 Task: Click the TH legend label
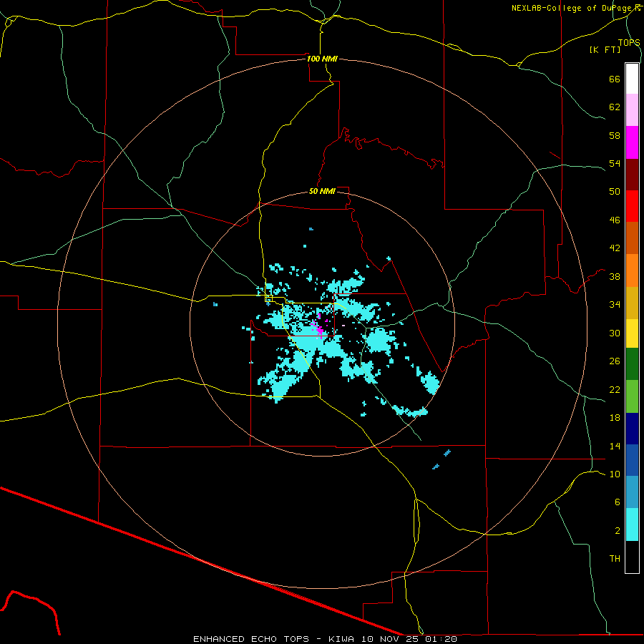tap(615, 559)
